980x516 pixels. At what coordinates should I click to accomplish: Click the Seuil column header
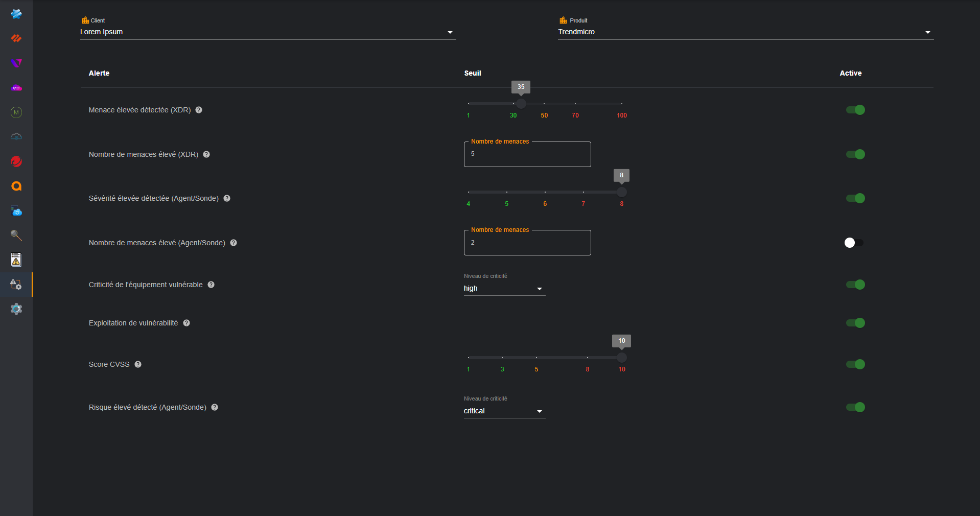coord(473,73)
